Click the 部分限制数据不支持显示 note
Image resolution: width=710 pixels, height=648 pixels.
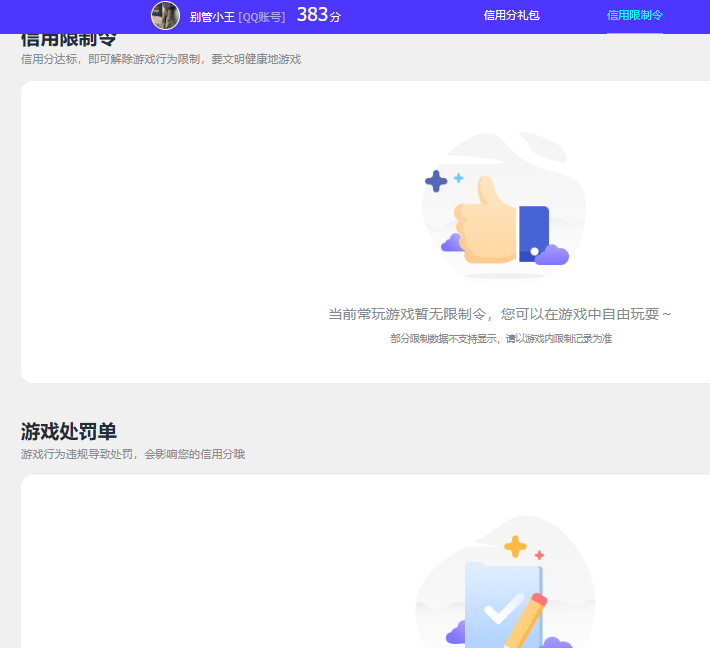tap(500, 339)
